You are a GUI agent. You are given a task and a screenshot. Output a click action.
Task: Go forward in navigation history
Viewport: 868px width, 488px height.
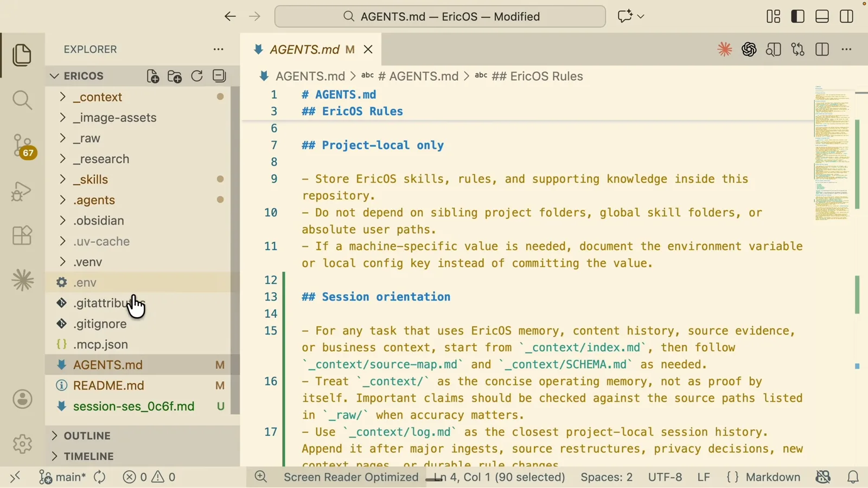[x=254, y=16]
